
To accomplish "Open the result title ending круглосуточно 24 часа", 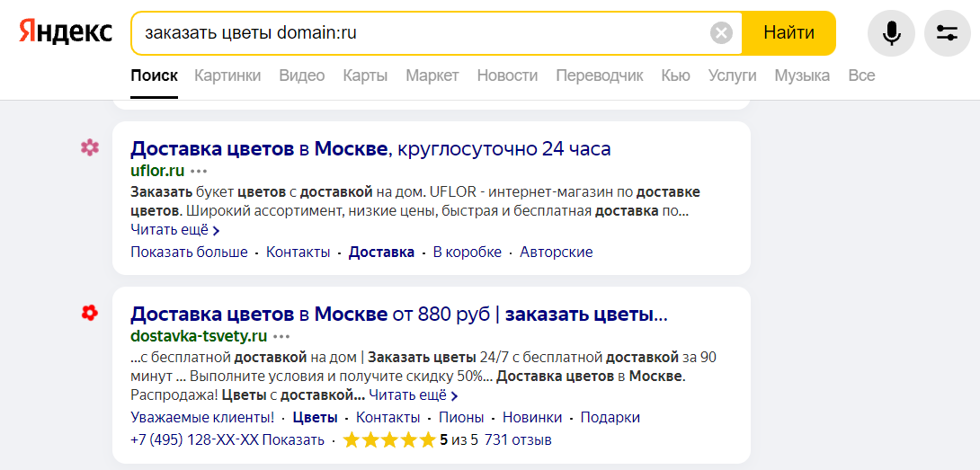I will point(370,149).
